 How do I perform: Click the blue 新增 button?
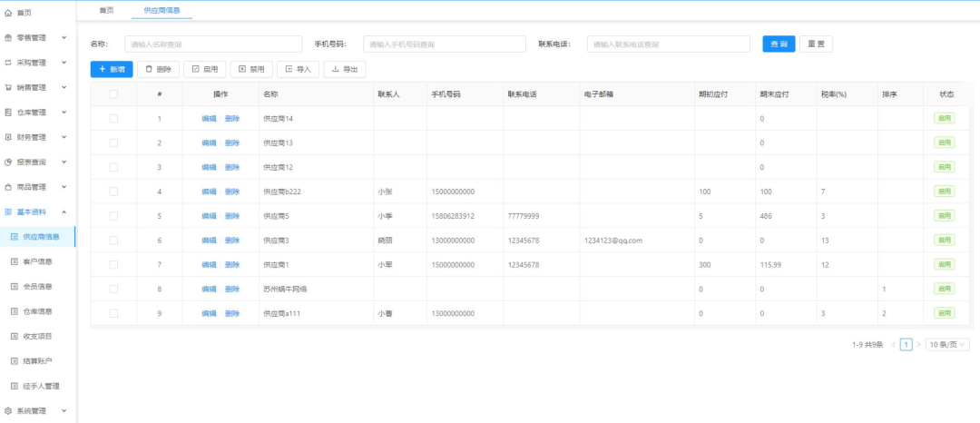pos(112,69)
